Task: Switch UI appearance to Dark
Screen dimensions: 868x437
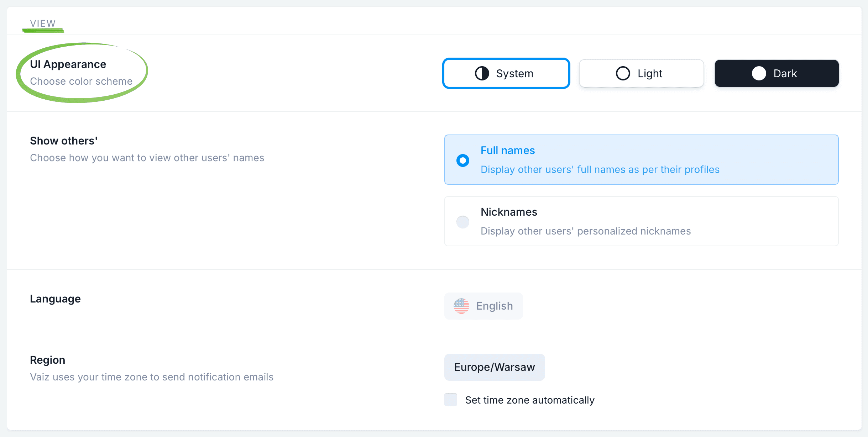Action: (x=777, y=73)
